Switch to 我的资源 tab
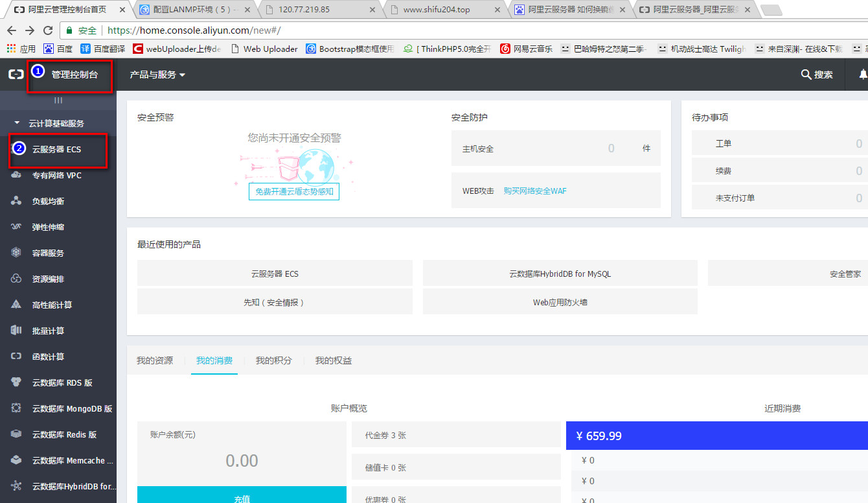The image size is (868, 503). [x=155, y=360]
